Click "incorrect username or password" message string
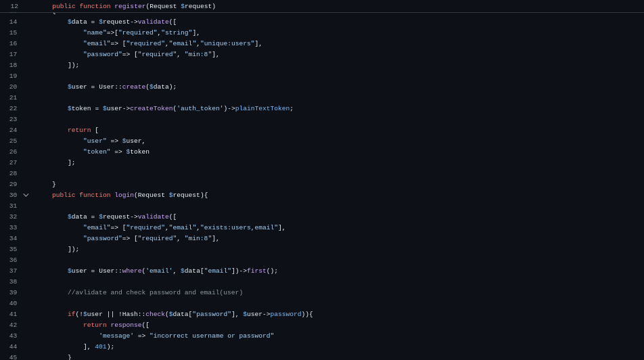Screen dimensions: 644x360 pyautogui.click(x=211, y=336)
